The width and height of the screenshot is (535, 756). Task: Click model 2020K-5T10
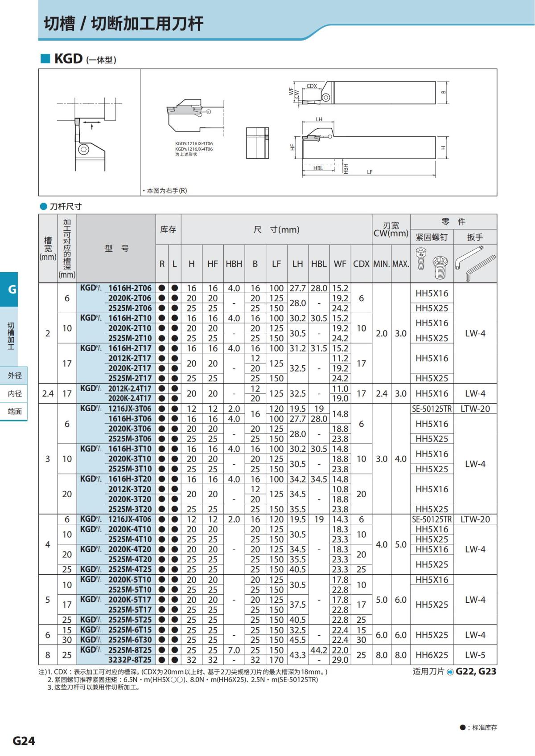pyautogui.click(x=130, y=580)
